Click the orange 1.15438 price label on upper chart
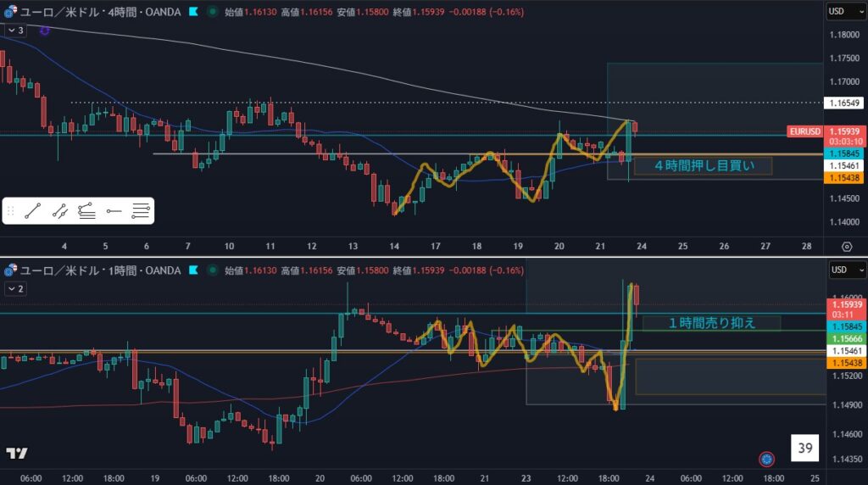Screen dimensions: 868x485 [x=845, y=178]
